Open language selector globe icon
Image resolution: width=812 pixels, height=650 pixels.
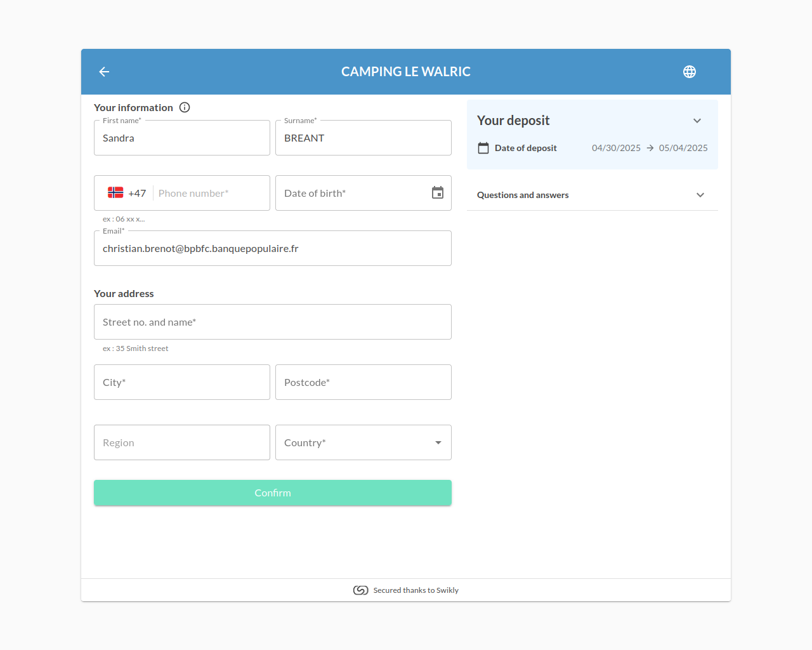[690, 72]
